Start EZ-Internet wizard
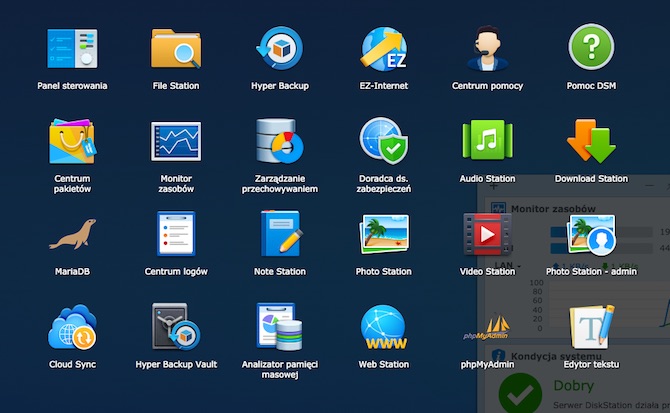670x413 pixels. 384,48
